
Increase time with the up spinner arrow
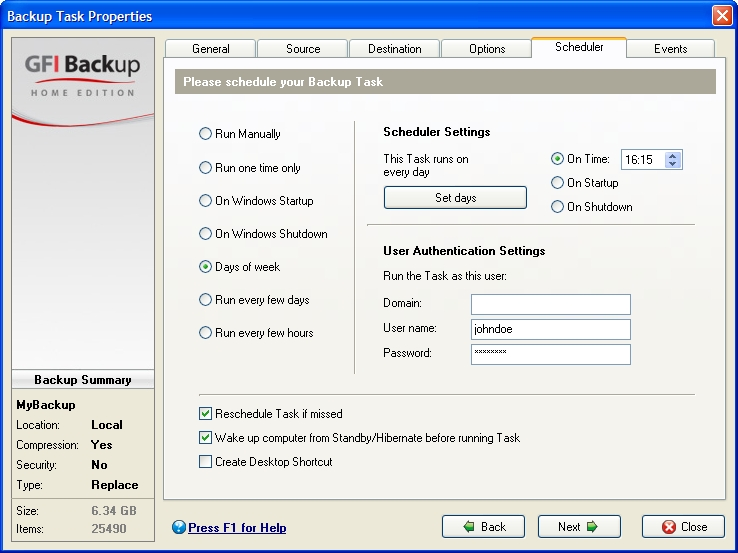[673, 156]
